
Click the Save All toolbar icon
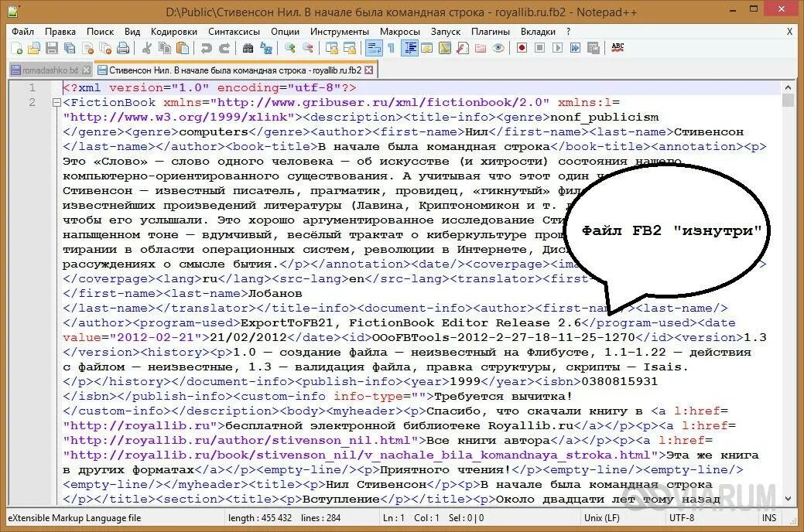point(69,48)
